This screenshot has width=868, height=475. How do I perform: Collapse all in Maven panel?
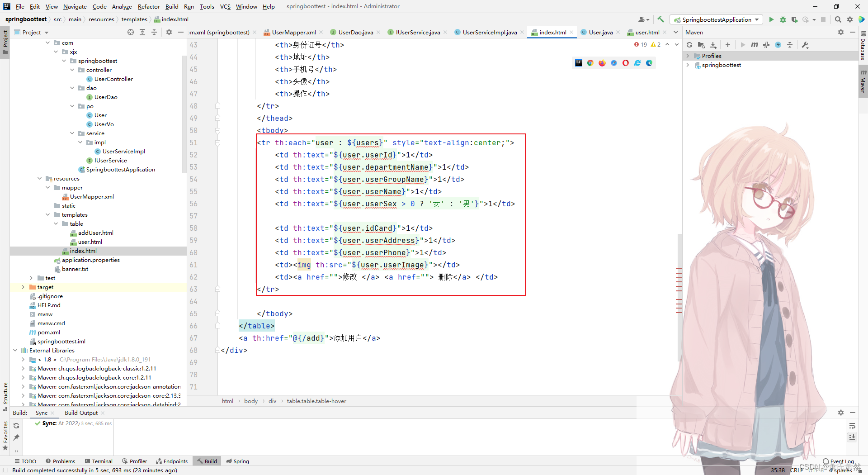(x=790, y=45)
